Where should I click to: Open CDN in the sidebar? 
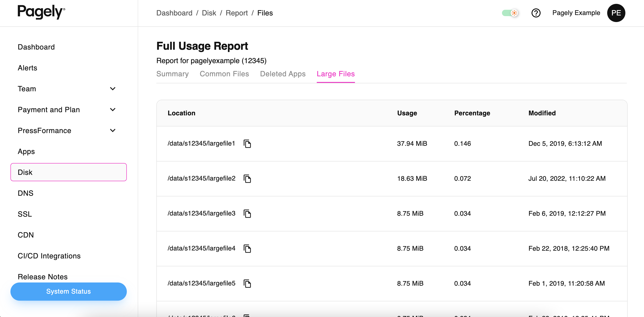coord(26,235)
